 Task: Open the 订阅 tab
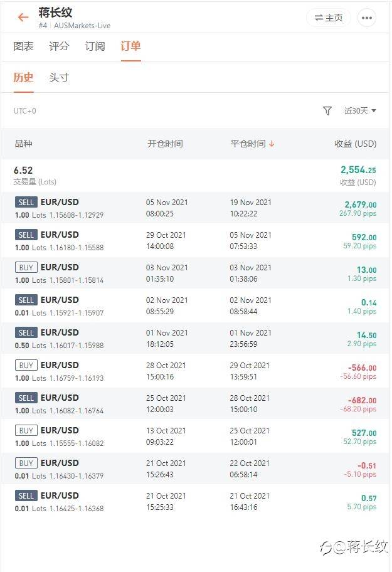[x=95, y=46]
